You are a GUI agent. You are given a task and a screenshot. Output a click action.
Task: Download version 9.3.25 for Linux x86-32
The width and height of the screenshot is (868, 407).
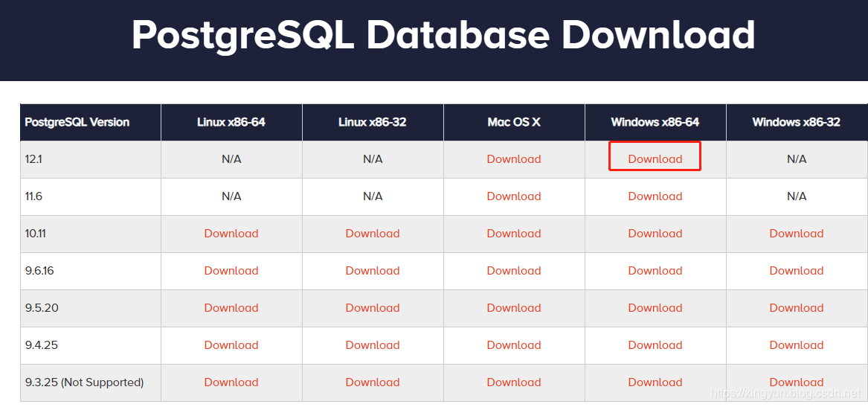point(373,382)
